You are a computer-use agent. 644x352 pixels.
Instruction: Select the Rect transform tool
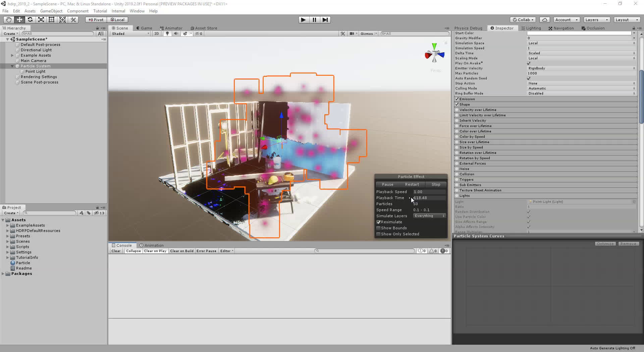(x=52, y=20)
